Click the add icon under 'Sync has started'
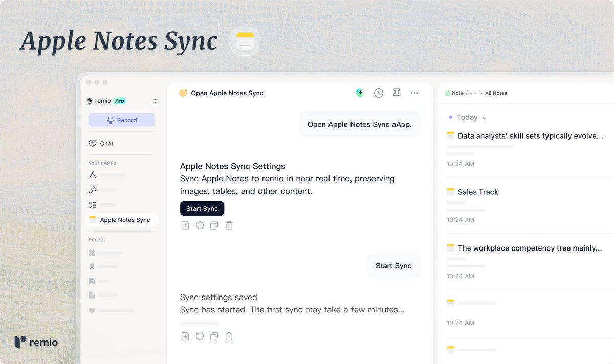Image resolution: width=614 pixels, height=364 pixels. point(185,336)
